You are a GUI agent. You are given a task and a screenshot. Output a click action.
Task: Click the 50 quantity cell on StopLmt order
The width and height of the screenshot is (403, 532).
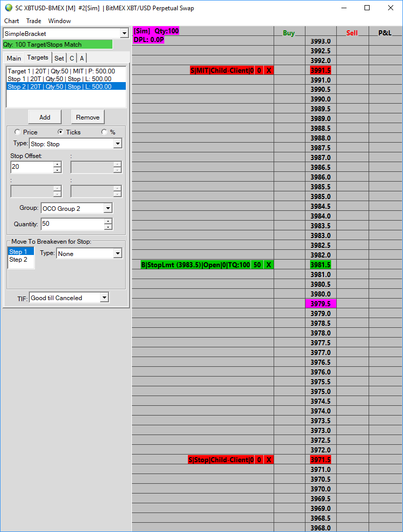click(257, 265)
